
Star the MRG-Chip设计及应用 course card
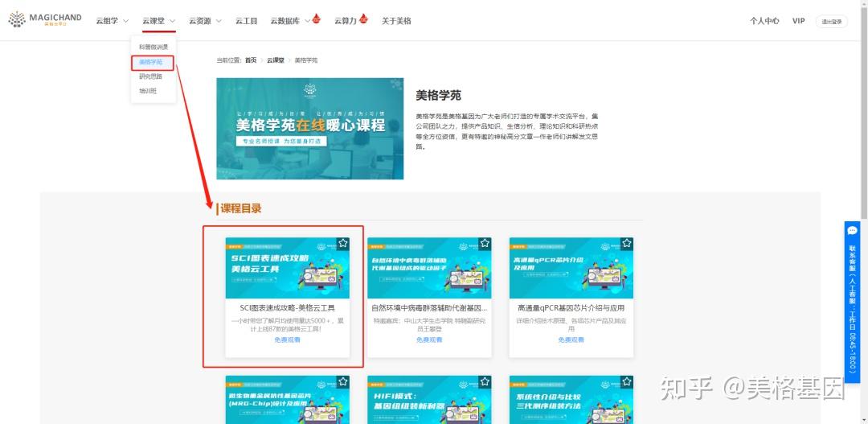point(343,381)
